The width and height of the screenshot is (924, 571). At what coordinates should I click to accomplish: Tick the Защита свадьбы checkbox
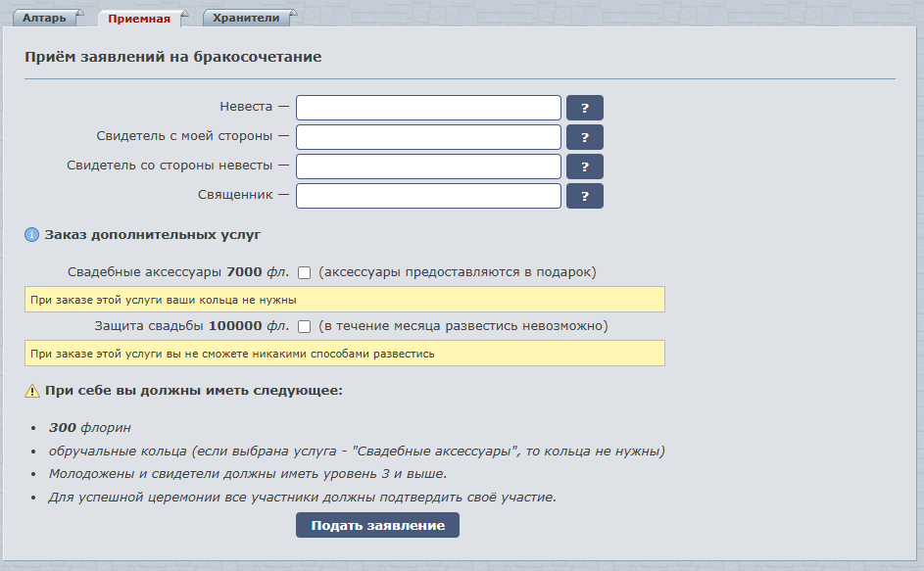point(305,326)
